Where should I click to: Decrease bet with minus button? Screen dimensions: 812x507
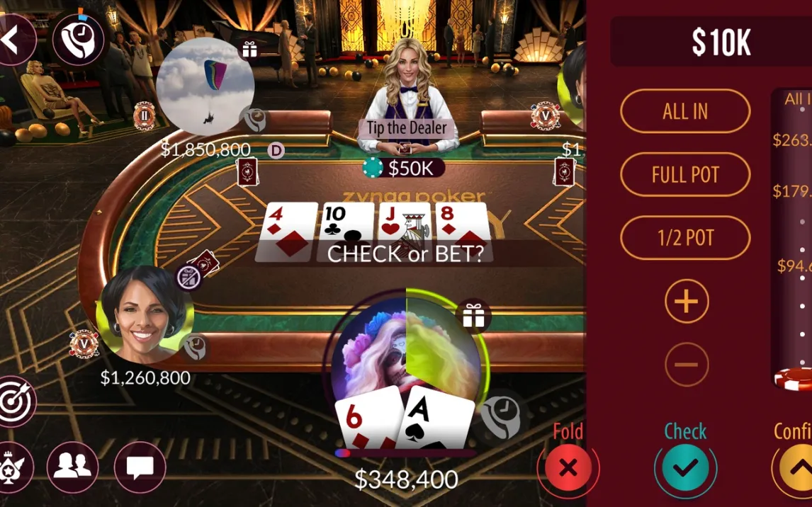click(x=686, y=364)
